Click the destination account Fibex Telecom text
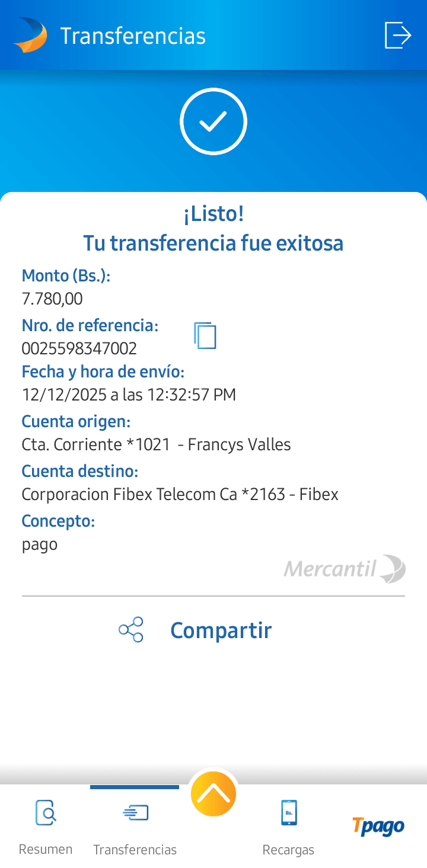Viewport: 427px width, 868px height. [180, 494]
